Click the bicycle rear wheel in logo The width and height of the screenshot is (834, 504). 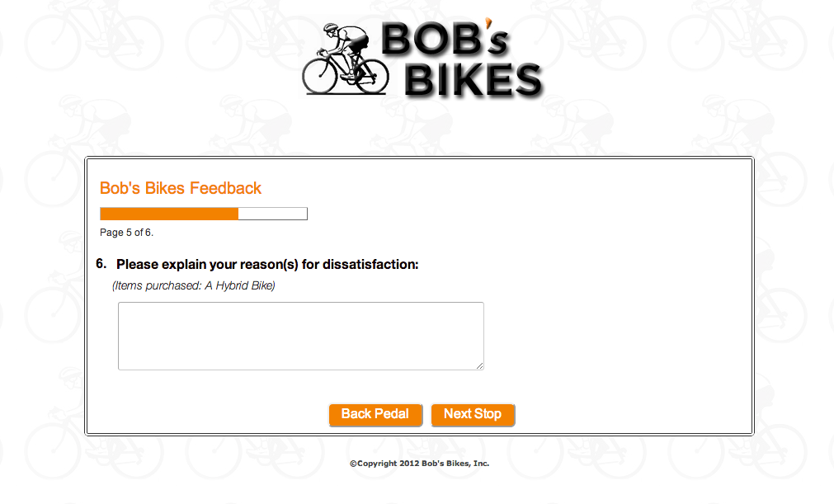point(370,76)
